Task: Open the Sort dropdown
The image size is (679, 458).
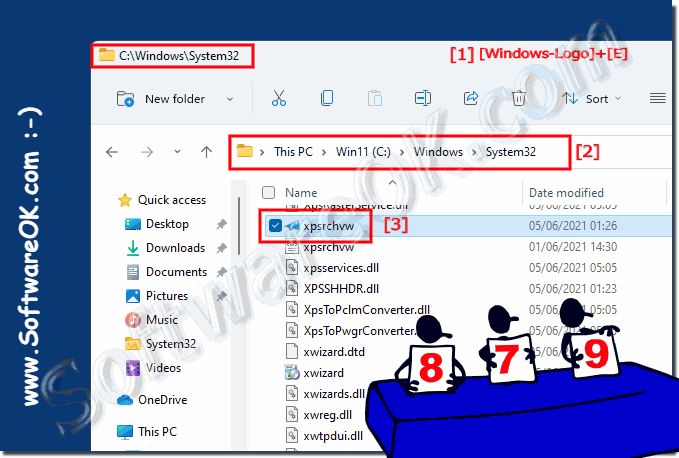Action: [592, 99]
